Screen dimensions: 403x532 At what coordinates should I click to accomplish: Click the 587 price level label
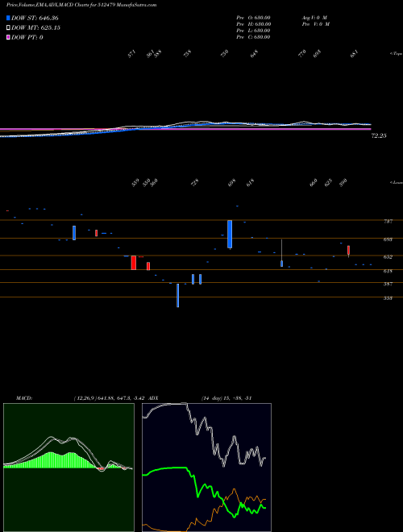click(x=388, y=284)
